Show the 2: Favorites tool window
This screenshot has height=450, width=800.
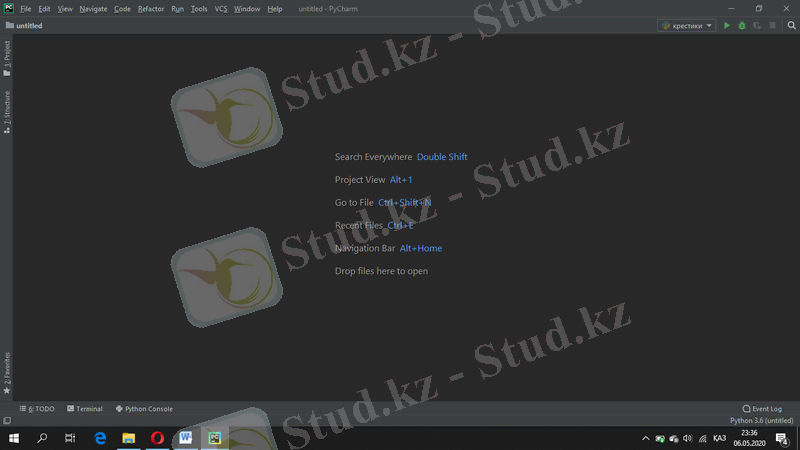[x=7, y=373]
